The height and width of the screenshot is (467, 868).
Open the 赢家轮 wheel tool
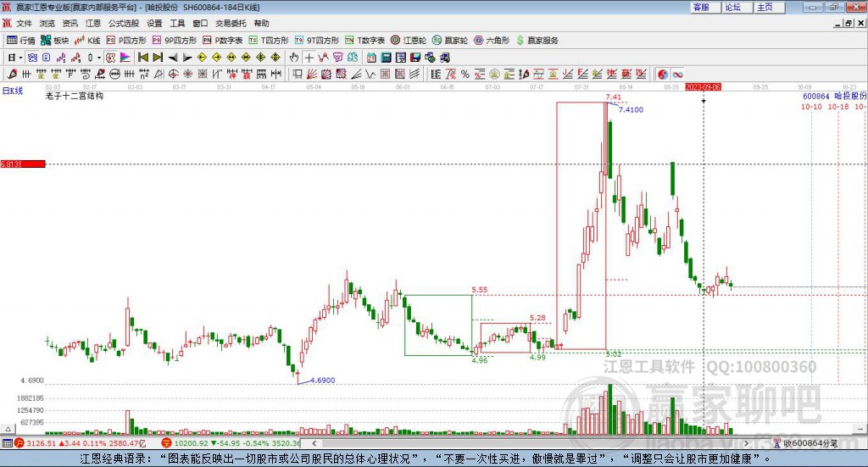pyautogui.click(x=450, y=41)
